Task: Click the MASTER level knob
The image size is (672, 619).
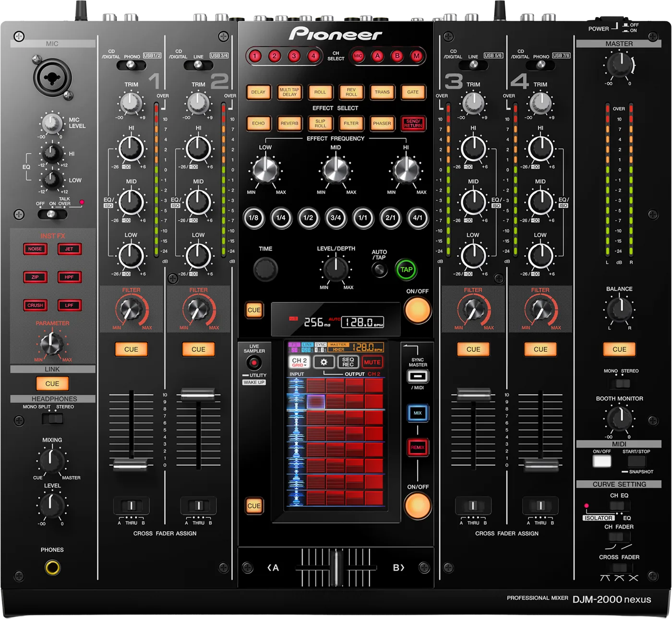Action: tap(619, 65)
